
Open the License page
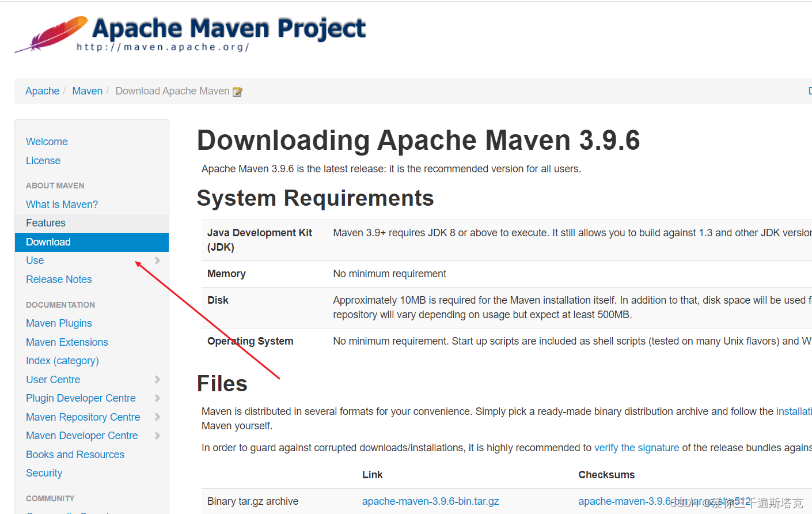coord(43,160)
